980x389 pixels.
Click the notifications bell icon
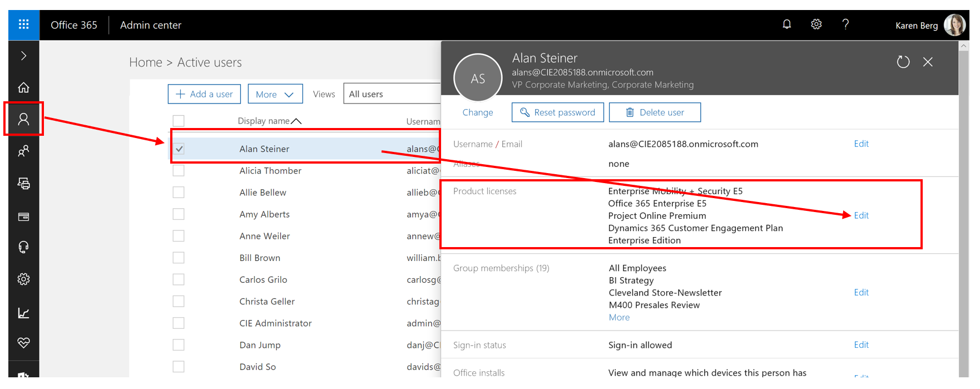click(786, 24)
